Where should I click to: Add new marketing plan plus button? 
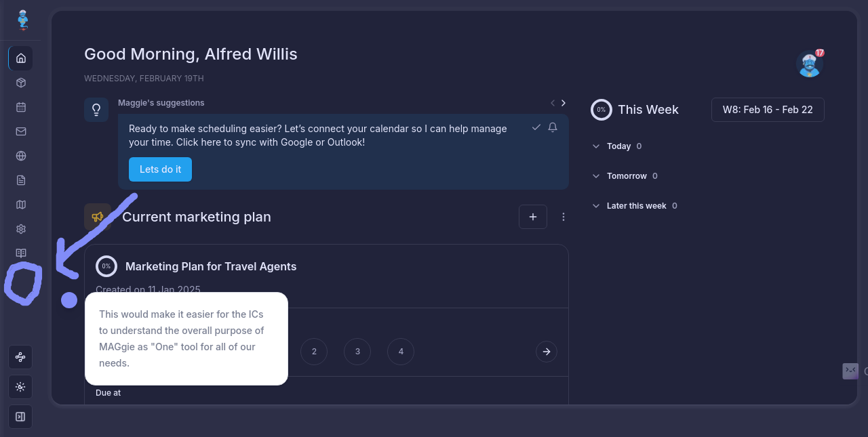pyautogui.click(x=533, y=217)
